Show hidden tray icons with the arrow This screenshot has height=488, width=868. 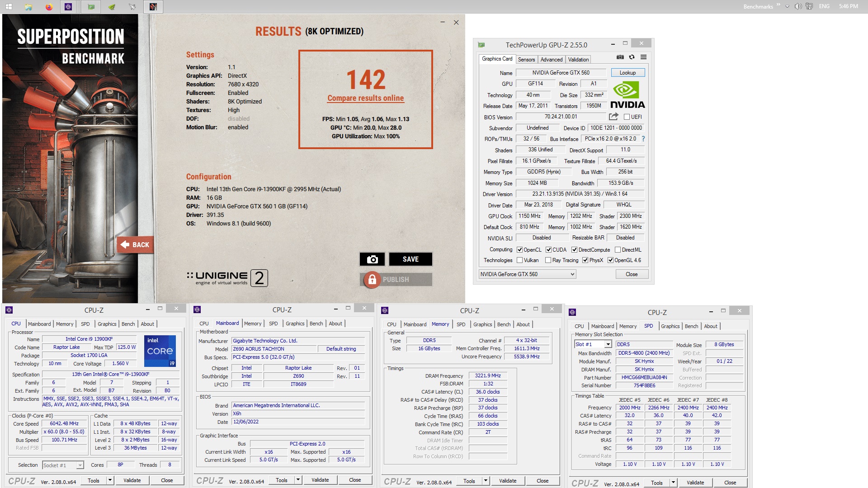[787, 6]
